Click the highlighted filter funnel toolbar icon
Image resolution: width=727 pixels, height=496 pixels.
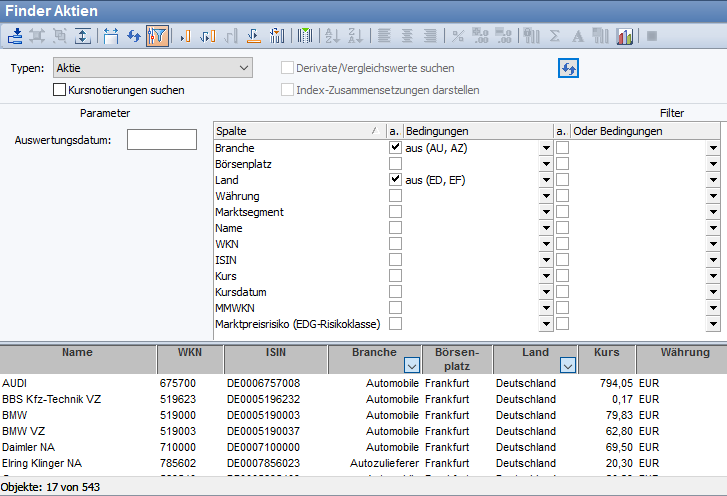point(157,36)
